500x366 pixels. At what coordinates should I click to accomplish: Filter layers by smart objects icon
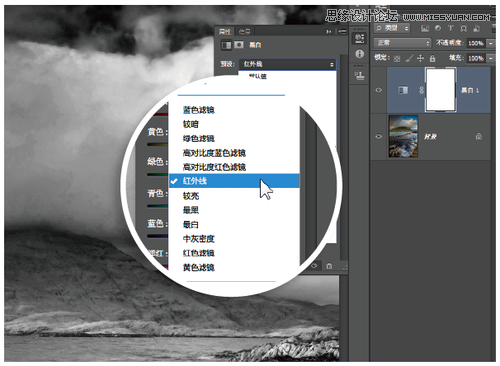pyautogui.click(x=476, y=29)
